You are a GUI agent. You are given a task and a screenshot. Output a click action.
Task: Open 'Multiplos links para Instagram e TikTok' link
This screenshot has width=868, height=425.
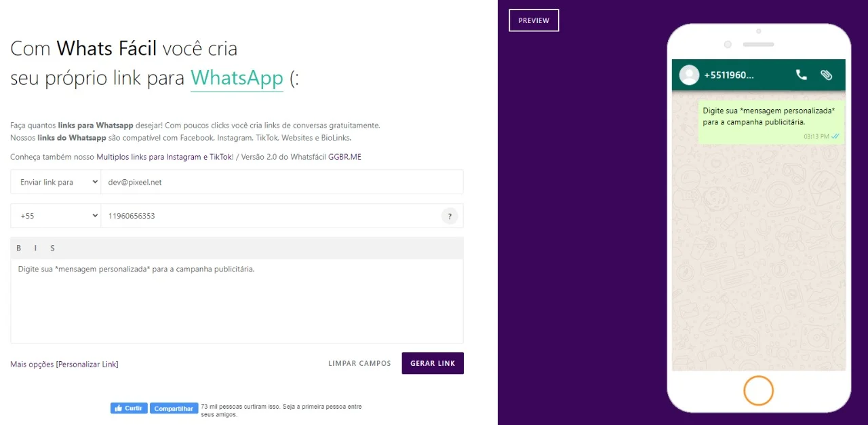[x=165, y=157]
